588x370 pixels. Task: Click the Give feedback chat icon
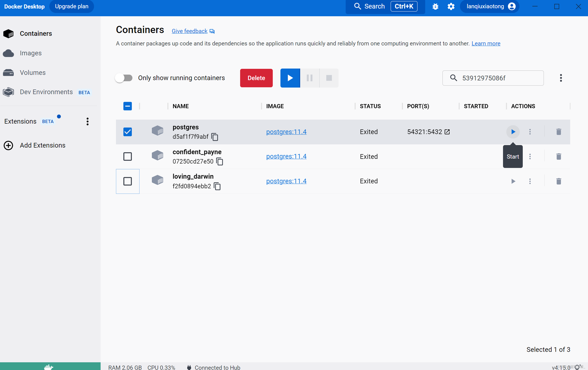[x=212, y=31]
